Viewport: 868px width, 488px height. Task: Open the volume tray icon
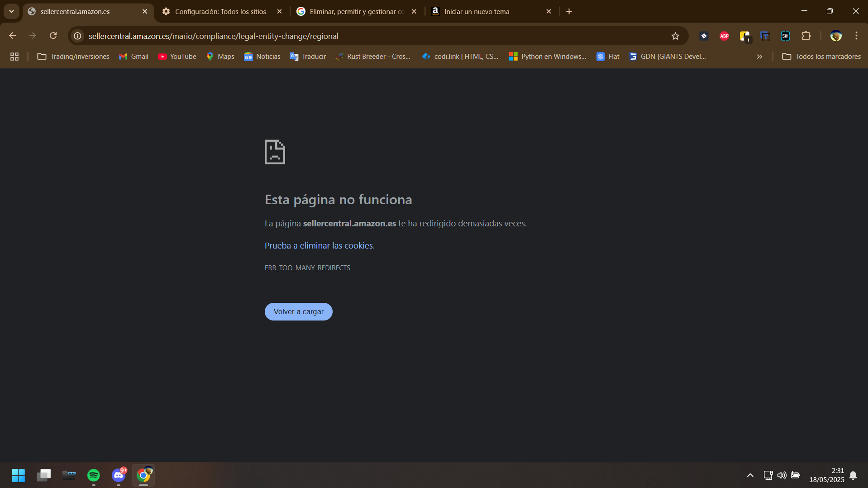pos(782,475)
